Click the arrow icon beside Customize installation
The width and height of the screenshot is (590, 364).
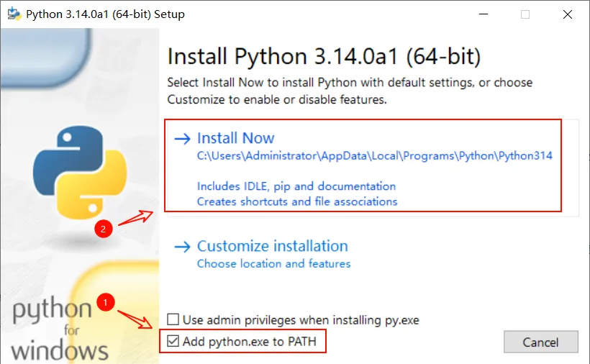point(183,247)
